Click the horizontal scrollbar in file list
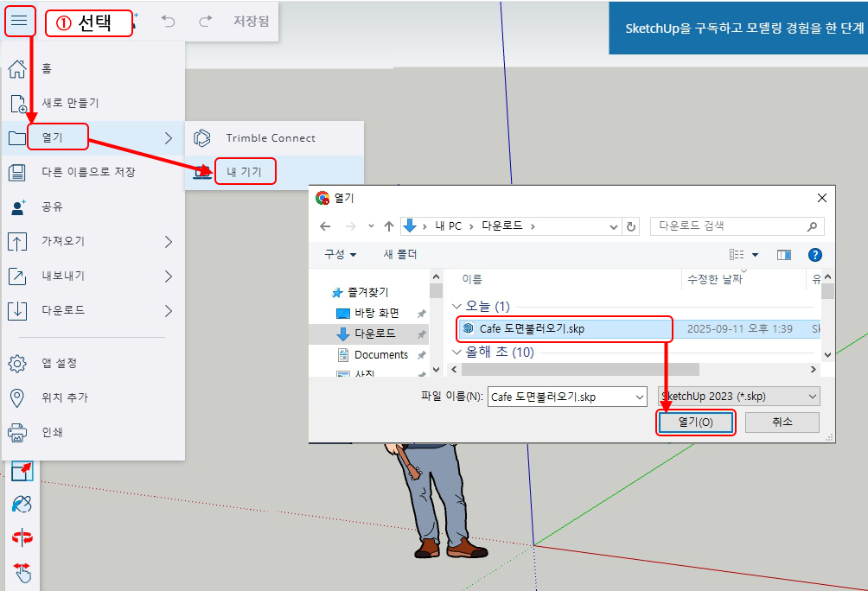 580,369
